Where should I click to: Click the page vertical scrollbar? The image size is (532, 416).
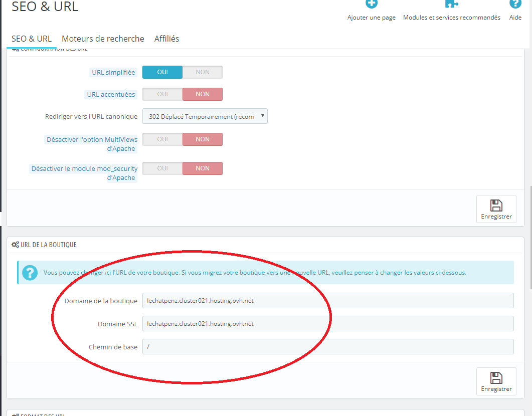pos(530,238)
